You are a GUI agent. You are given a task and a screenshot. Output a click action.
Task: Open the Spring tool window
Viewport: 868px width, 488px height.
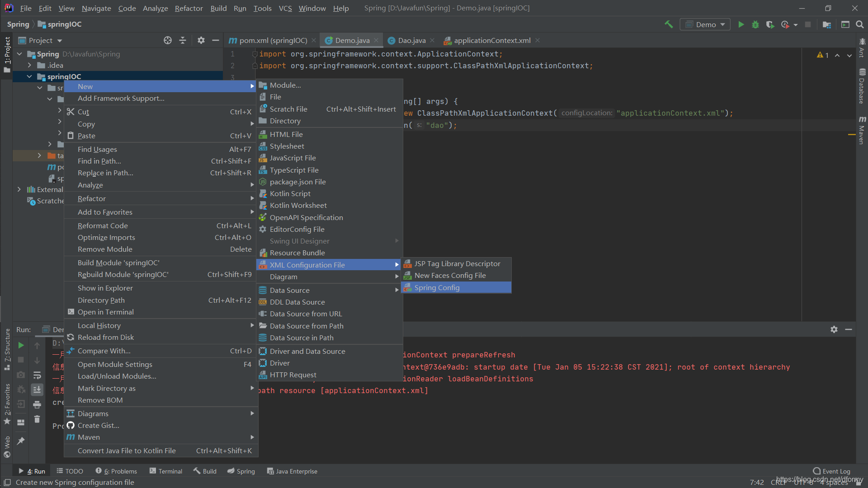tap(241, 471)
